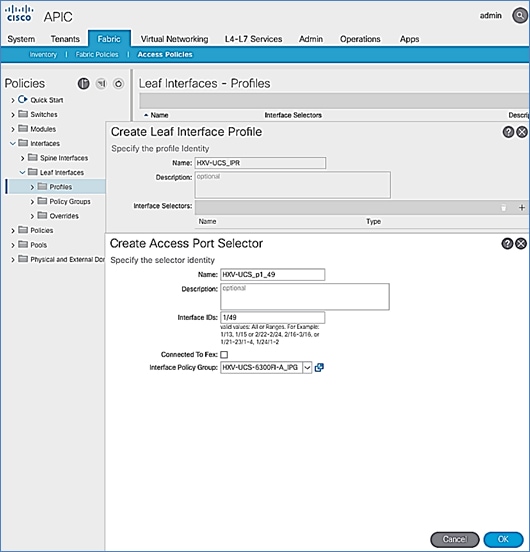The image size is (530, 552).
Task: Open help for Create Access Port Selector
Action: pyautogui.click(x=507, y=244)
